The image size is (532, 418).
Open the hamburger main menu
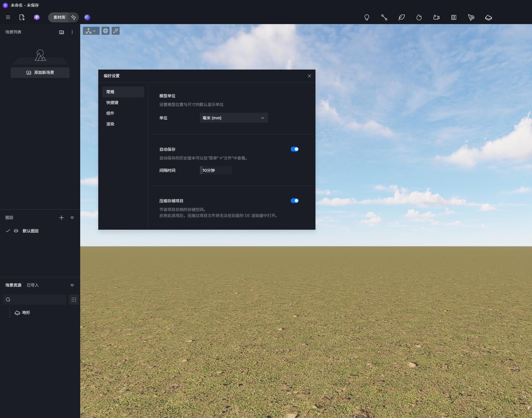coord(8,17)
